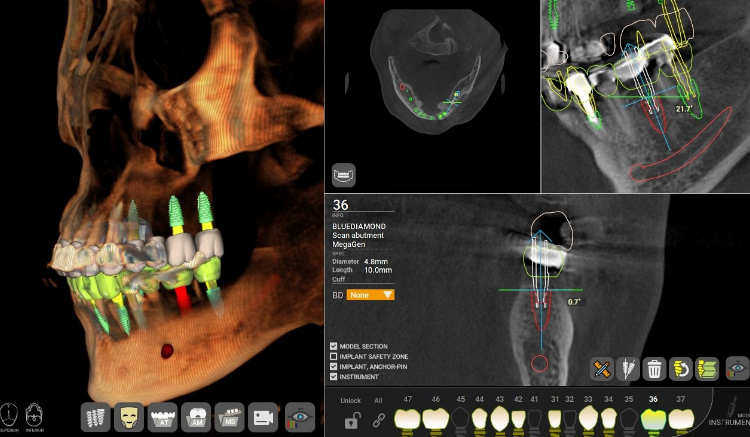Toggle the MODEL SECTION checkbox

[x=334, y=345]
